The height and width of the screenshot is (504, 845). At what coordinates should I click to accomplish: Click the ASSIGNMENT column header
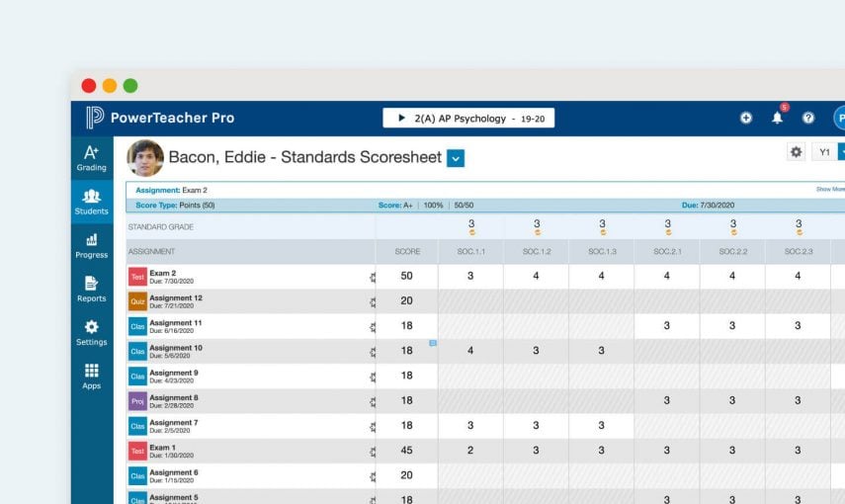(x=251, y=252)
